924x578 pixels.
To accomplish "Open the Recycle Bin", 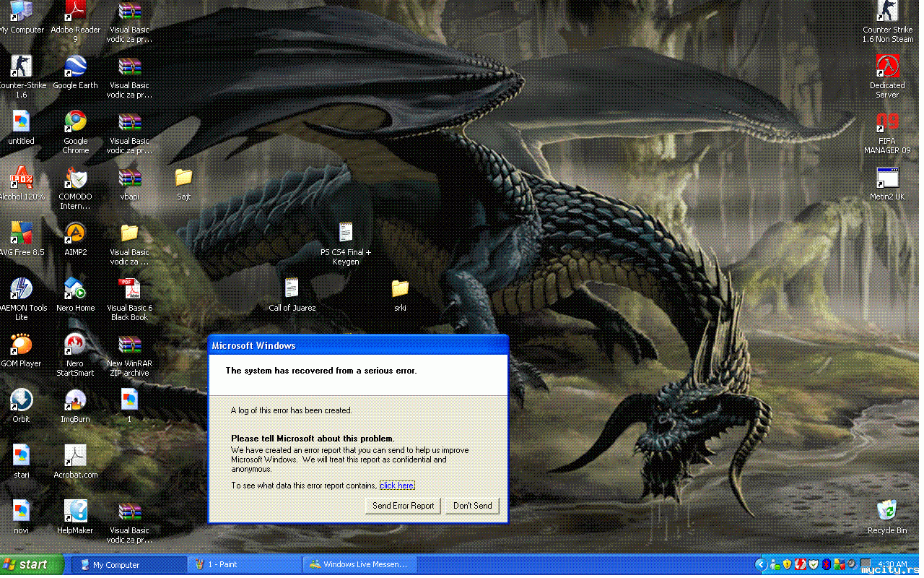I will click(888, 517).
